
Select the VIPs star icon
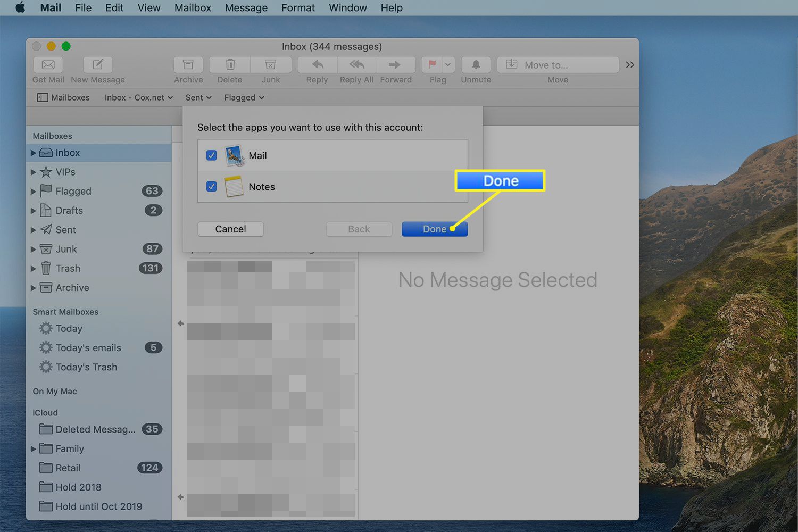[x=46, y=172]
